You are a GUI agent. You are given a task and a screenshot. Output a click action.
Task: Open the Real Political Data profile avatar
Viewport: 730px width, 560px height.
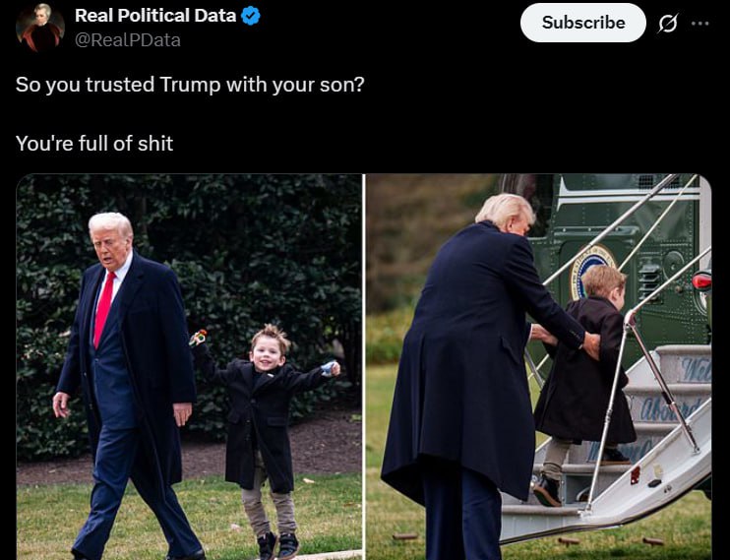point(39,27)
